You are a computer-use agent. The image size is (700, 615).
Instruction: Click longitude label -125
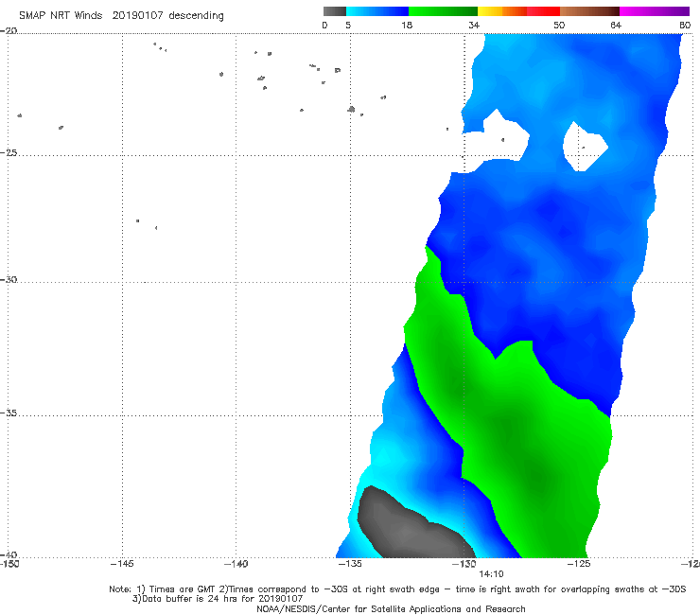pos(579,564)
